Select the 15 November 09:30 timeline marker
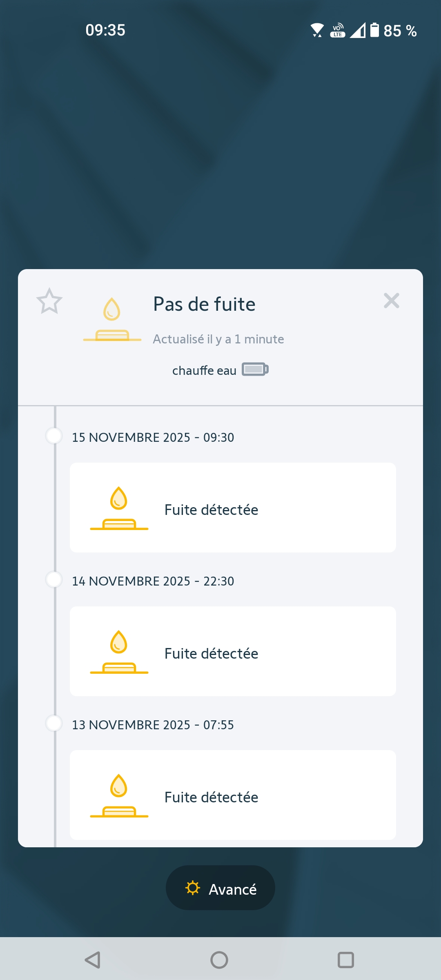This screenshot has width=441, height=980. pyautogui.click(x=54, y=436)
